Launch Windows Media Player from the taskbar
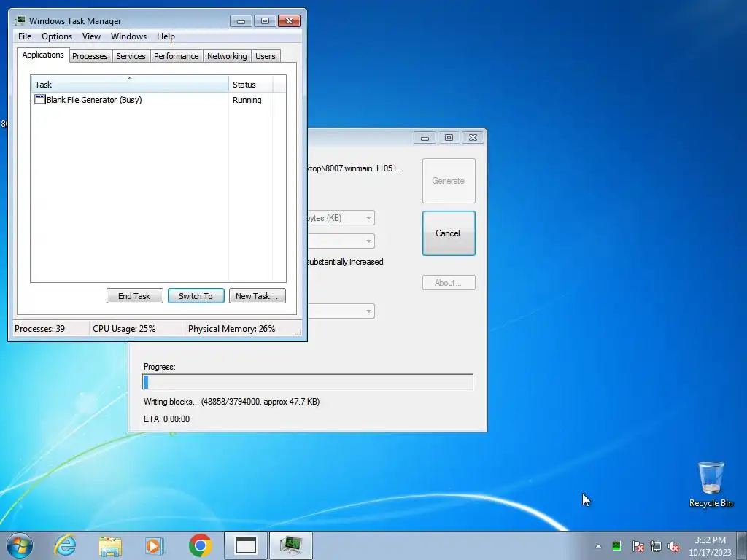Screen dimensions: 747x560 tap(155, 545)
